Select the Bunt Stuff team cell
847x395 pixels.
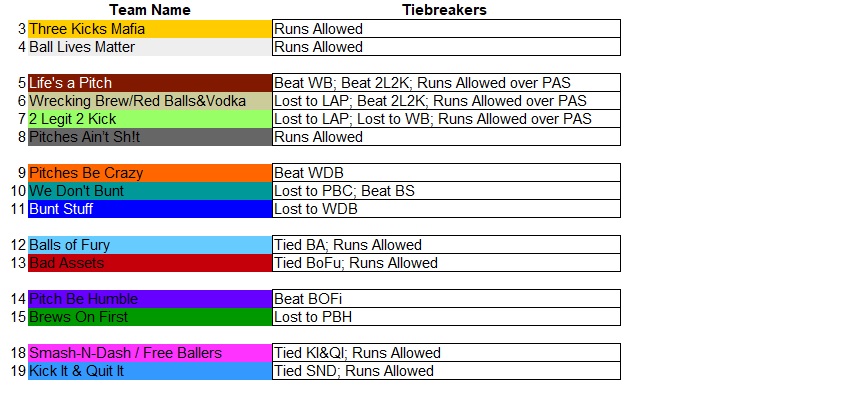coord(150,209)
